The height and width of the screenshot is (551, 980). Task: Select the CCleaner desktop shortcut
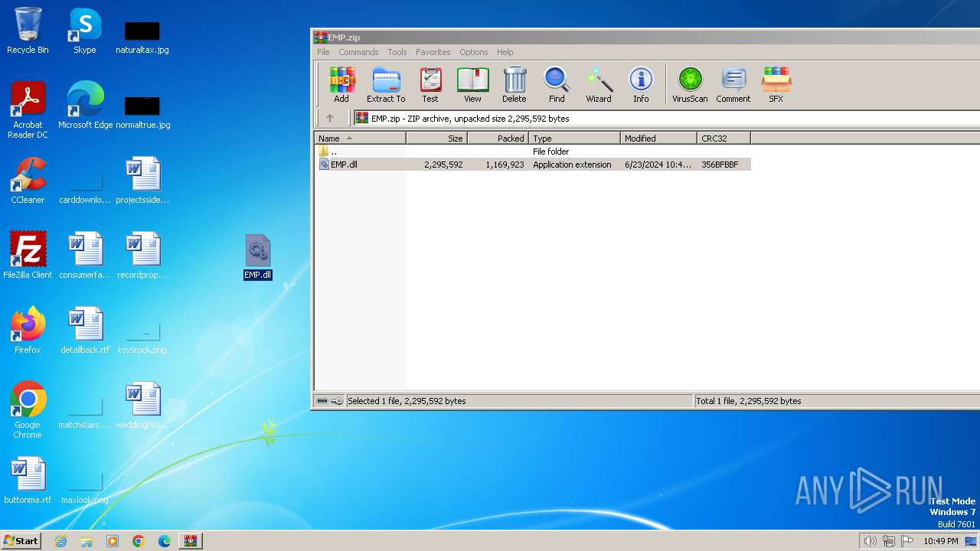tap(28, 181)
